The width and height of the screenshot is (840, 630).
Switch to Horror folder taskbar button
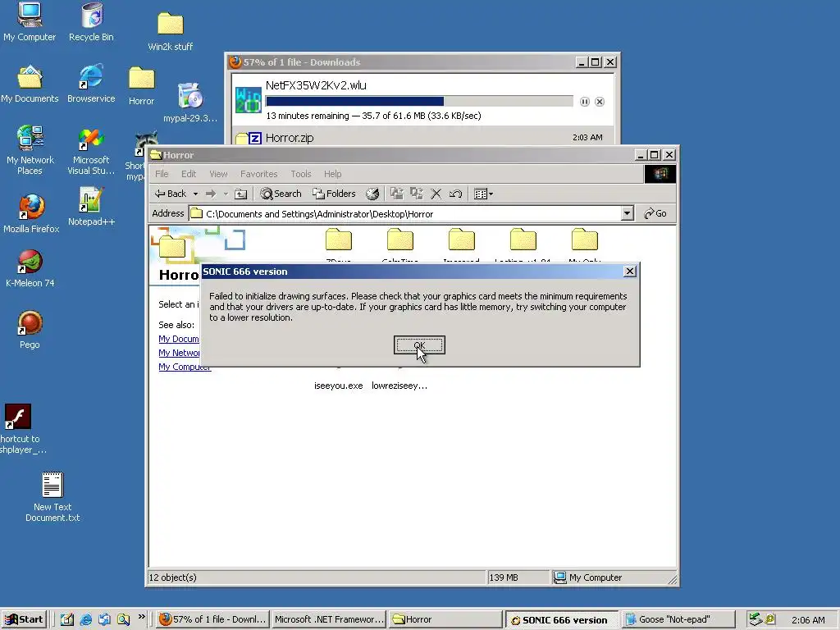coord(445,619)
